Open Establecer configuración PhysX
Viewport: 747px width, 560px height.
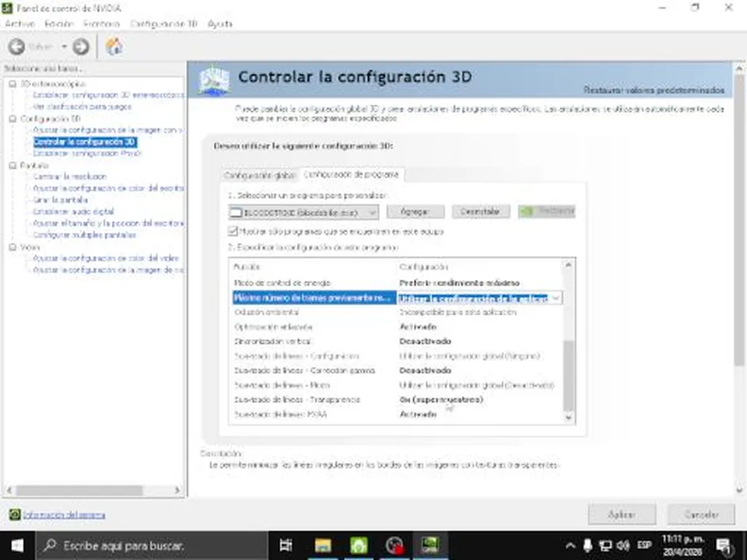(87, 153)
